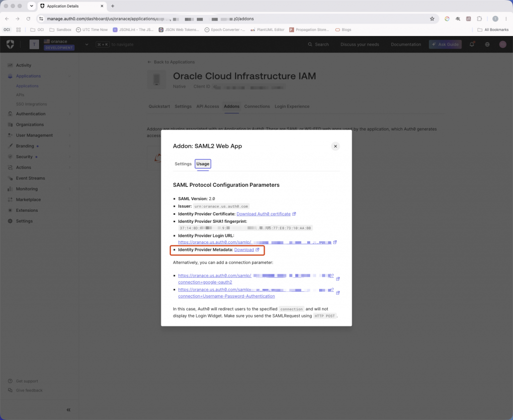This screenshot has width=513, height=420.
Task: Open the Chrome three-dot menu
Action: (506, 19)
